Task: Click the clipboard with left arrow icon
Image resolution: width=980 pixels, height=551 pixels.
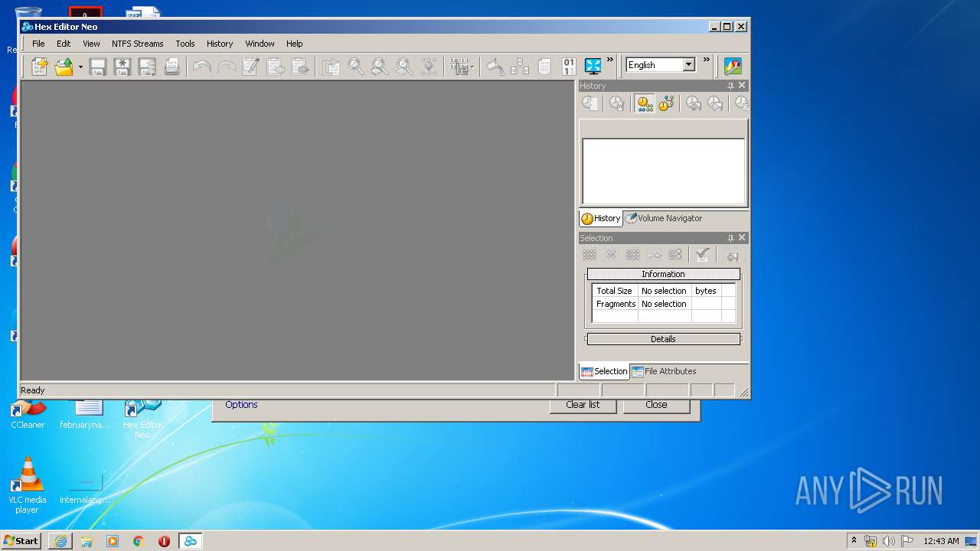Action: (275, 67)
